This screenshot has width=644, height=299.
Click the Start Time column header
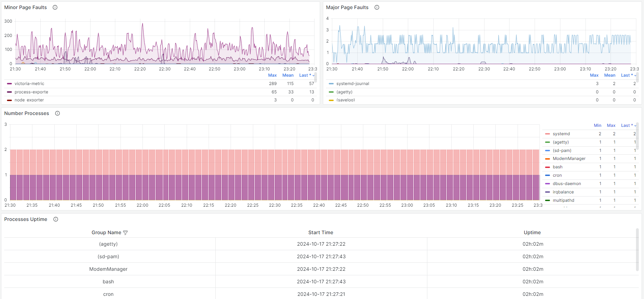pyautogui.click(x=320, y=232)
